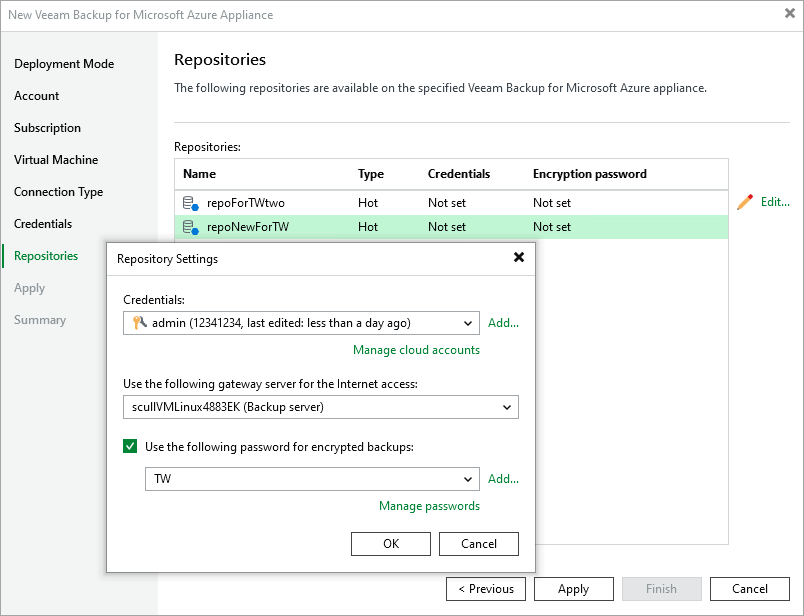
Task: Sort by the Name column header
Action: tap(199, 174)
